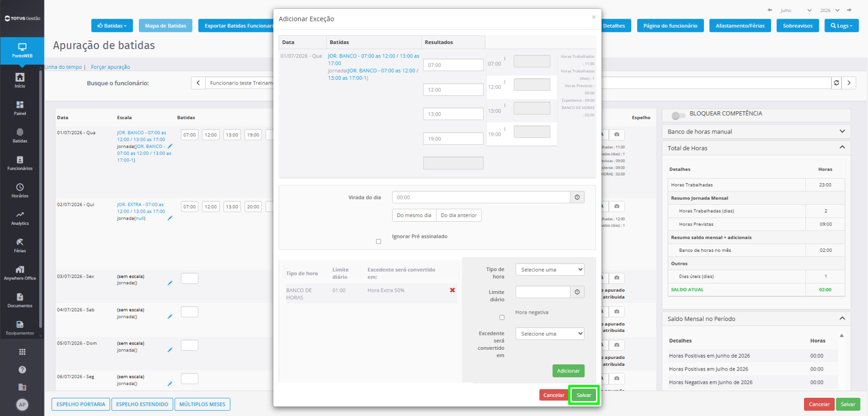
Task: Open Sobreavisos
Action: [798, 26]
